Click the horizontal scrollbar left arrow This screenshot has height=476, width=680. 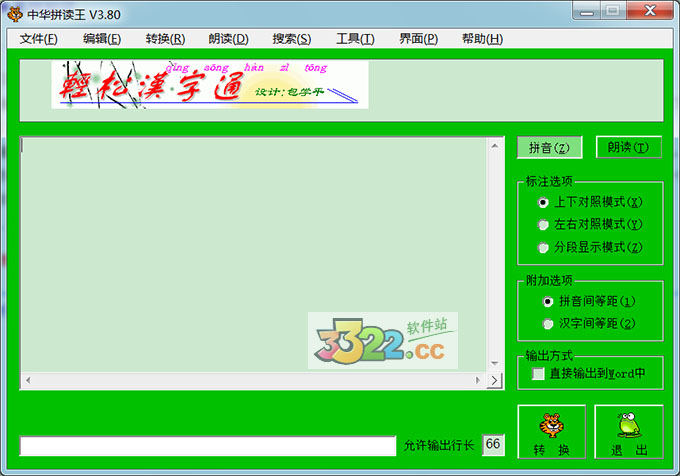(x=28, y=380)
